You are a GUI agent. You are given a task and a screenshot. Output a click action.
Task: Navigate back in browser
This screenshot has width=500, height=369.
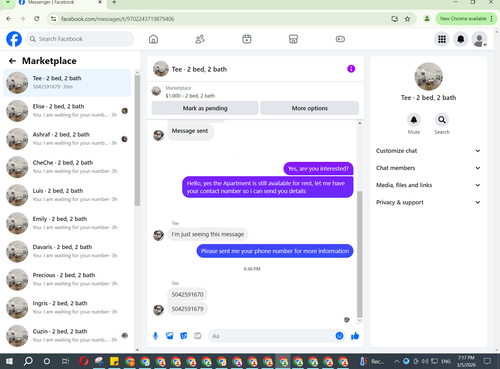click(x=9, y=19)
